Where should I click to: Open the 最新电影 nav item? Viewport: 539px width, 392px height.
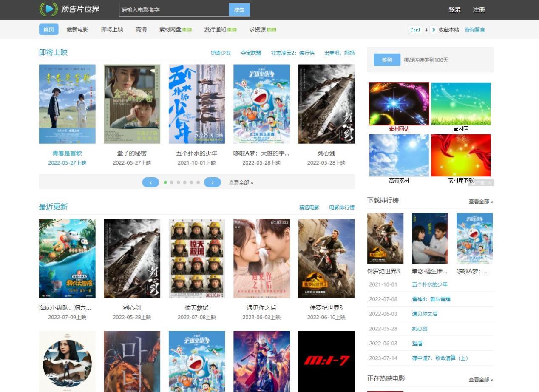[x=77, y=29]
